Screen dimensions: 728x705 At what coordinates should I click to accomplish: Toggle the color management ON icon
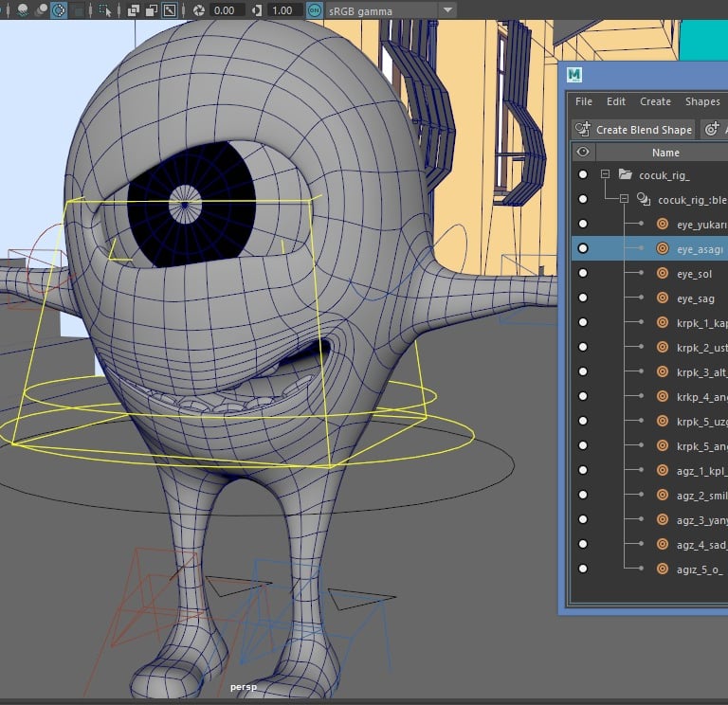(x=314, y=10)
